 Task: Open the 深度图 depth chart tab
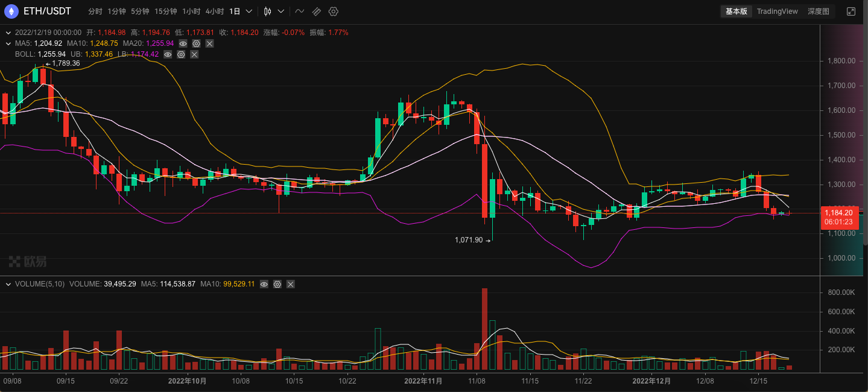(x=818, y=11)
